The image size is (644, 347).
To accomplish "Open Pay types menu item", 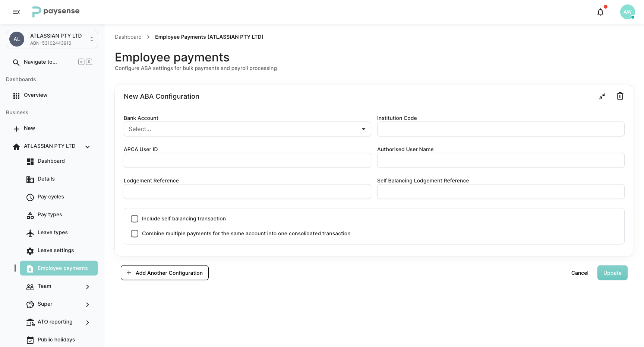I will coord(59,214).
